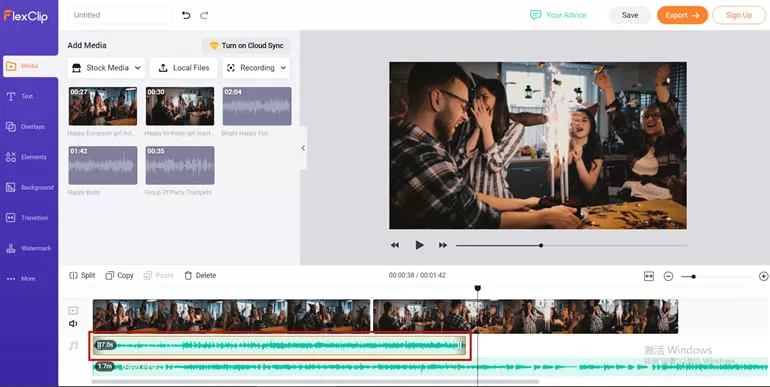770x387 pixels.
Task: Click the horizontal timeline scrollbar
Action: (315, 382)
